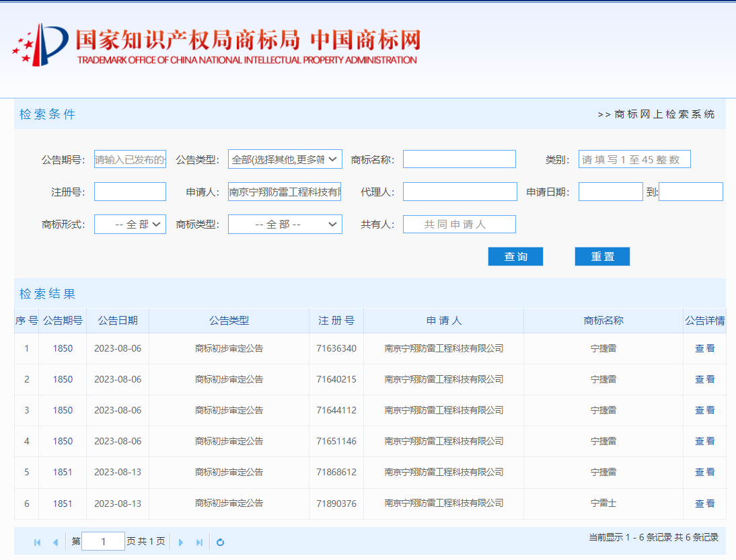Open 公告类型 dropdown
This screenshot has height=560, width=736.
tap(285, 159)
